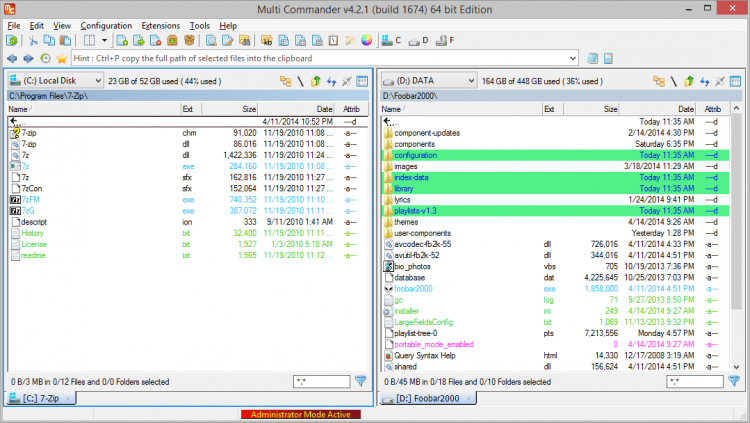The height and width of the screenshot is (423, 750).
Task: Select the Query Syntax Help html file
Action: 555,356
